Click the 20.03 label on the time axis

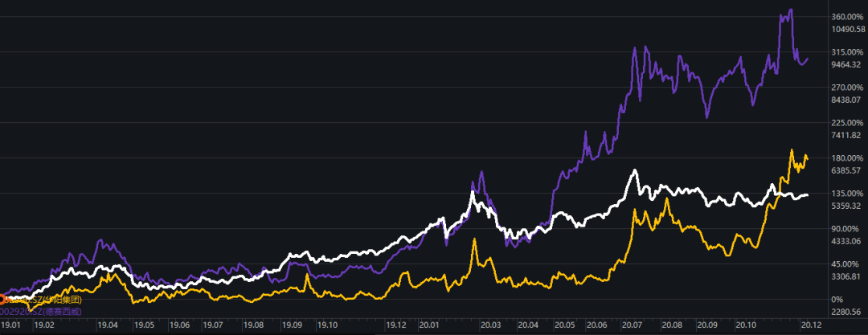pos(491,327)
